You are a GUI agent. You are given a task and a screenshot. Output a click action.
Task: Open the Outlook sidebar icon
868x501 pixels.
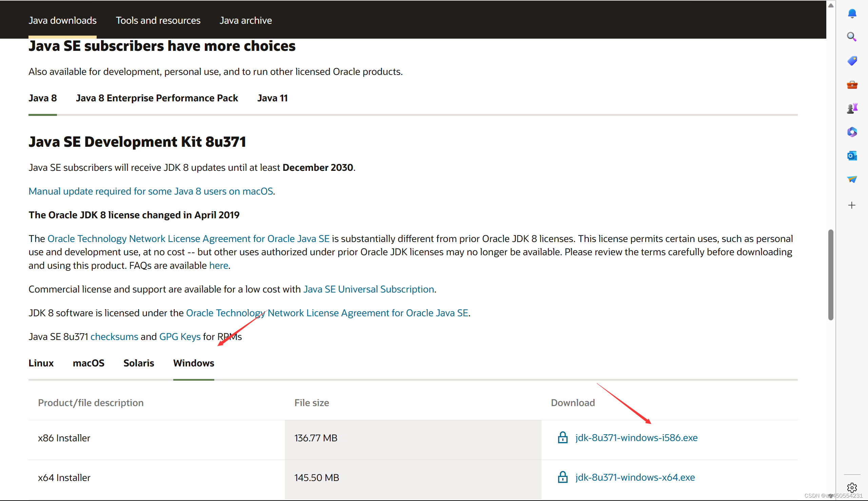coord(852,156)
